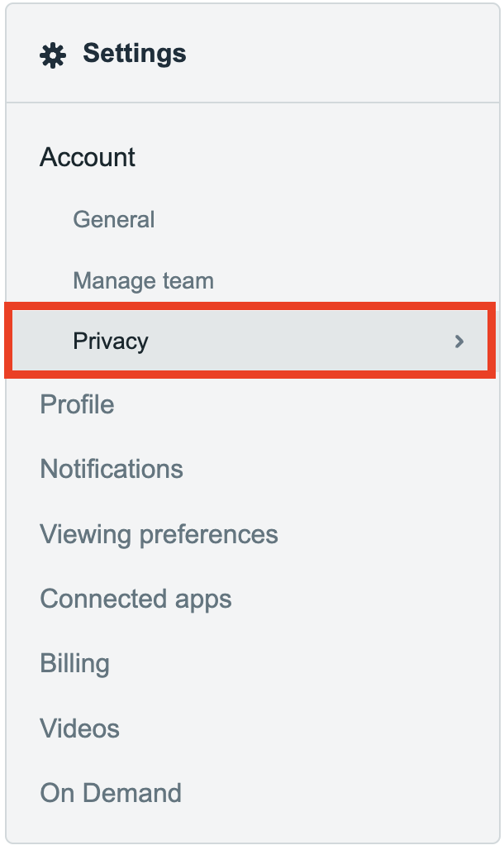Open Viewing preferences
Image resolution: width=504 pixels, height=850 pixels.
coord(159,534)
